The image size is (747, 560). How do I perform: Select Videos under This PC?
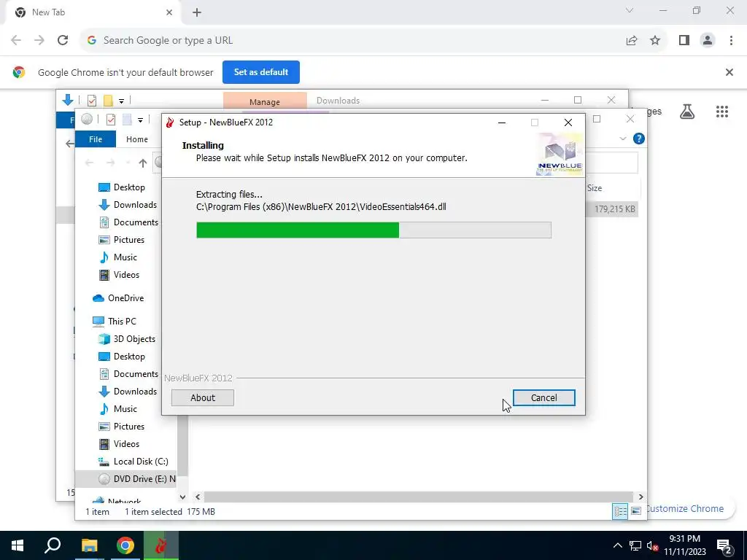tap(119, 444)
